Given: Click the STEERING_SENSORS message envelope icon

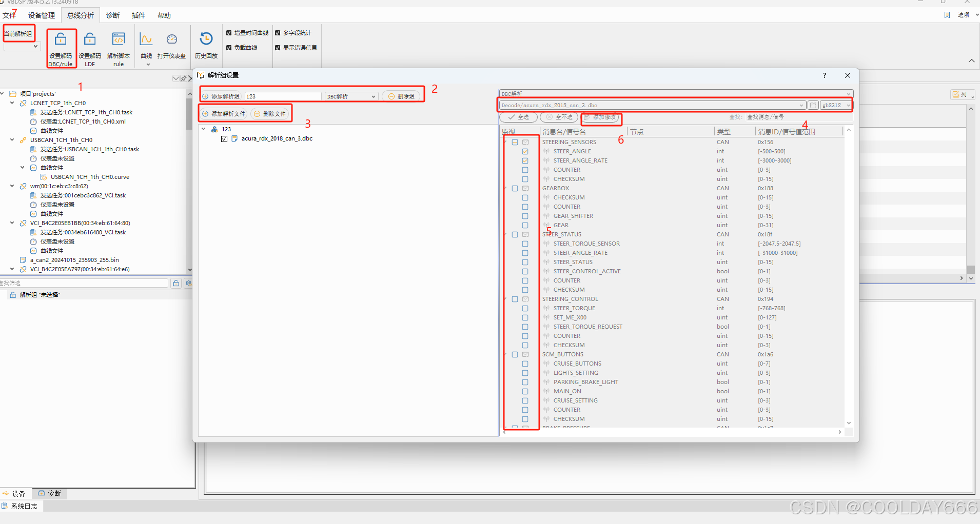Looking at the screenshot, I should tap(525, 142).
